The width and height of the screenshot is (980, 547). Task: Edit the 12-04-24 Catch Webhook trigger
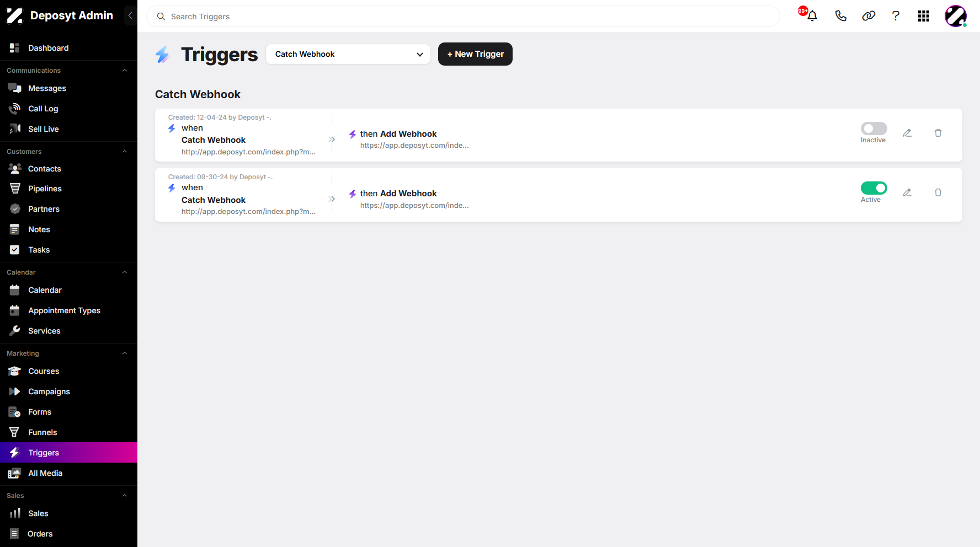tap(907, 133)
